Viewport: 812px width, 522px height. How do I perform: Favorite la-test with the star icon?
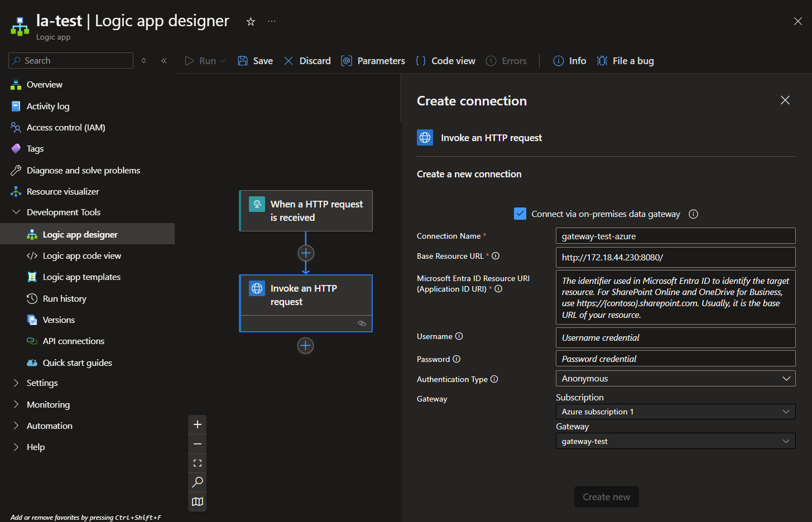coord(251,22)
